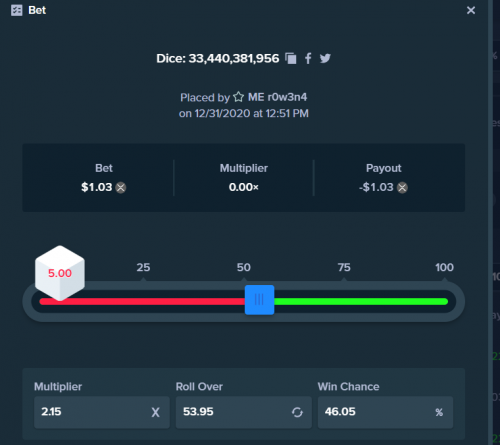Click the red section of the slider
Viewport: 500px width, 445px height.
[142, 302]
